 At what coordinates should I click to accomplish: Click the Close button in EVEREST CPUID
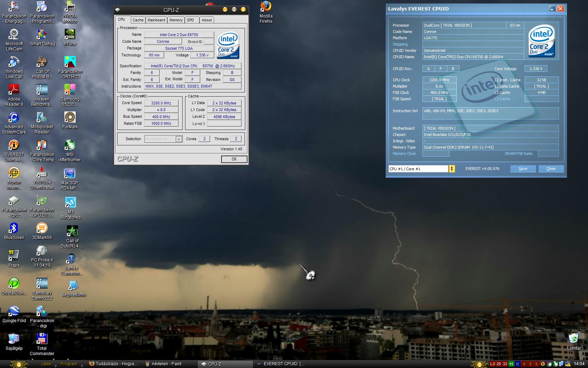tap(551, 169)
